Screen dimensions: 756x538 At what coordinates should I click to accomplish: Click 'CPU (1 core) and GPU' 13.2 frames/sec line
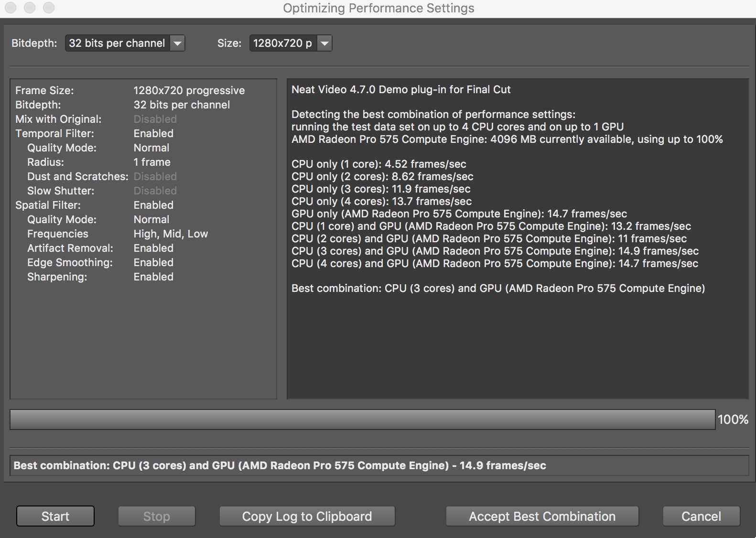(491, 226)
